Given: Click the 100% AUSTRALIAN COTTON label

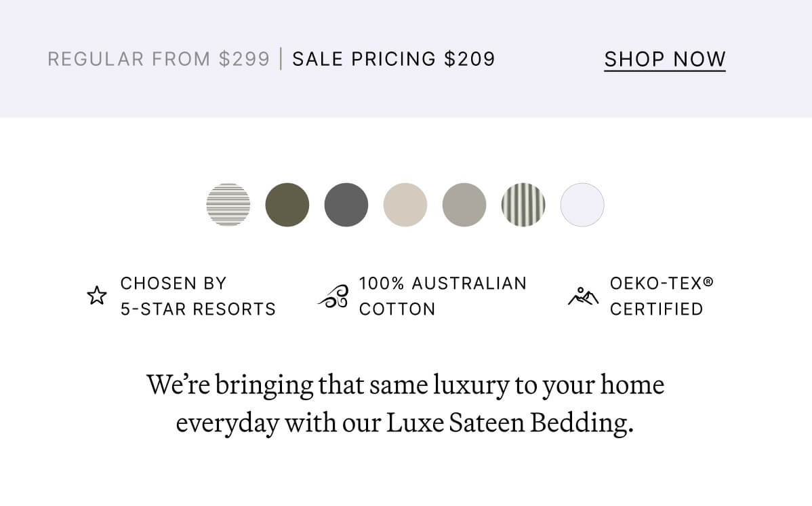Looking at the screenshot, I should (x=443, y=296).
